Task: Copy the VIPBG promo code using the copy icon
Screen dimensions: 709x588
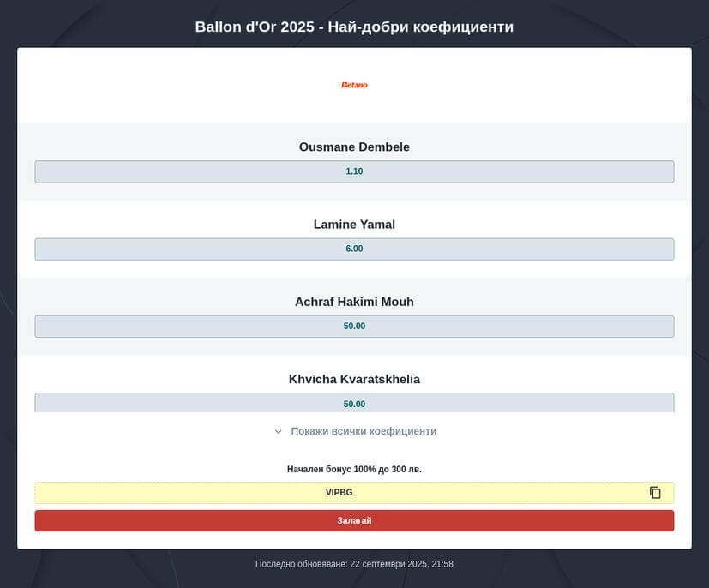Action: pyautogui.click(x=655, y=493)
